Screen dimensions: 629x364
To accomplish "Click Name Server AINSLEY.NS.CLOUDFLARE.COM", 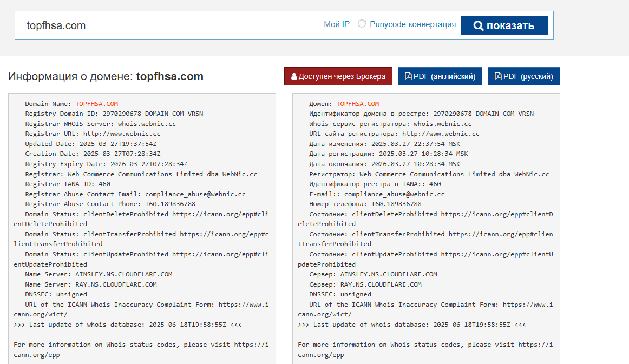I will (123, 274).
